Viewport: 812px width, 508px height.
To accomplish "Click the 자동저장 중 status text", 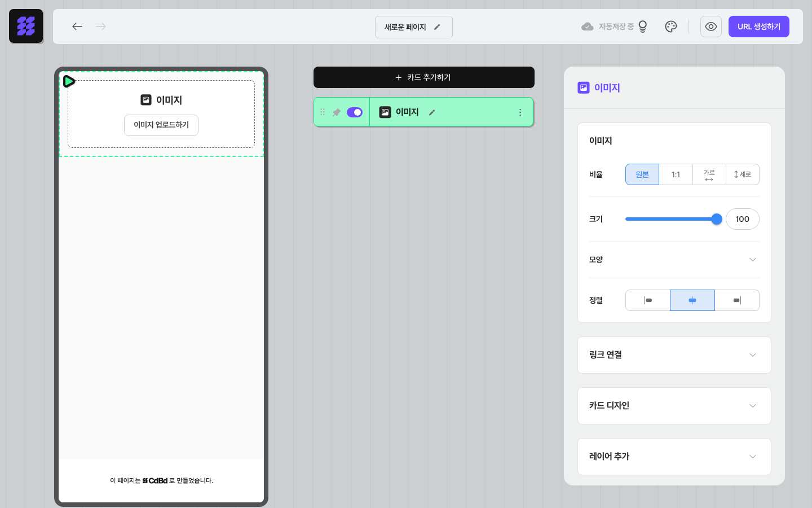I will (x=616, y=27).
